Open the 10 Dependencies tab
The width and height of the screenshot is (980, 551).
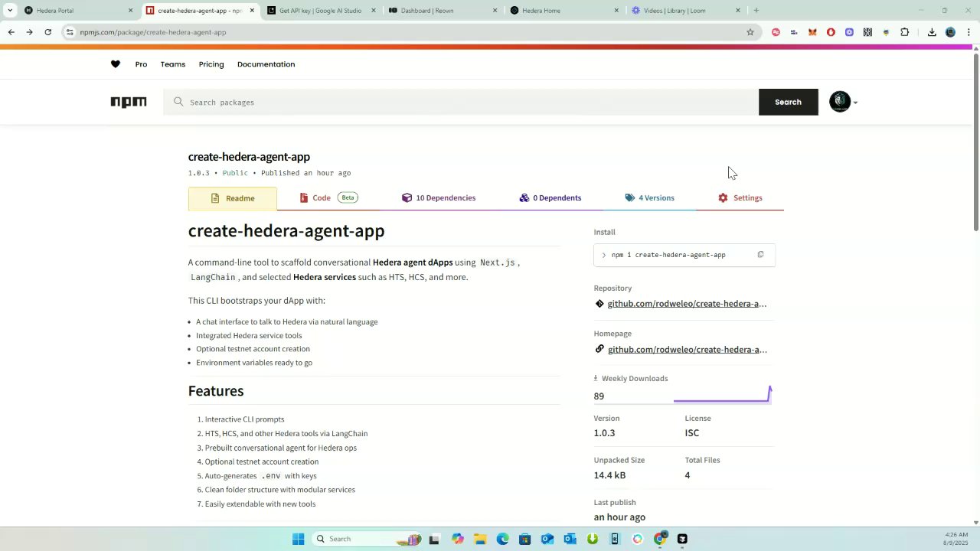coord(439,197)
